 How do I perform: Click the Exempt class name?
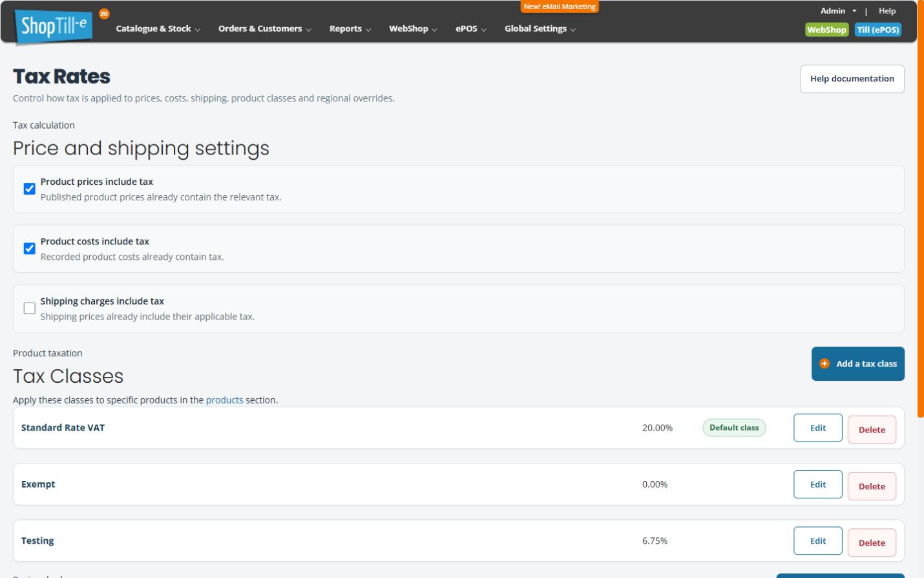pos(38,484)
